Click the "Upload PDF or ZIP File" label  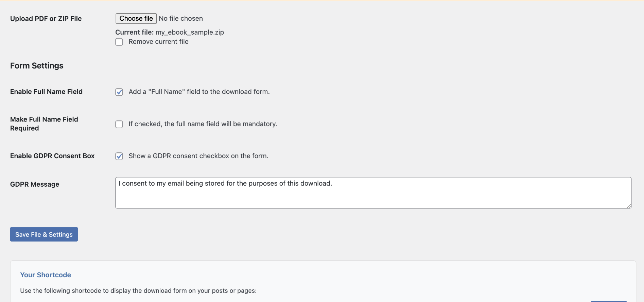[x=46, y=19]
